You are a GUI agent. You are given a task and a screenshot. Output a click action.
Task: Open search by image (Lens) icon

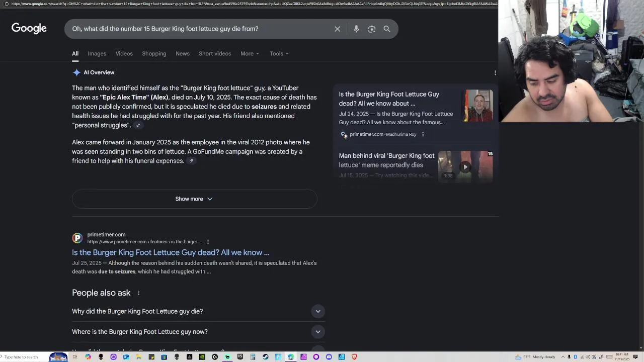(372, 29)
